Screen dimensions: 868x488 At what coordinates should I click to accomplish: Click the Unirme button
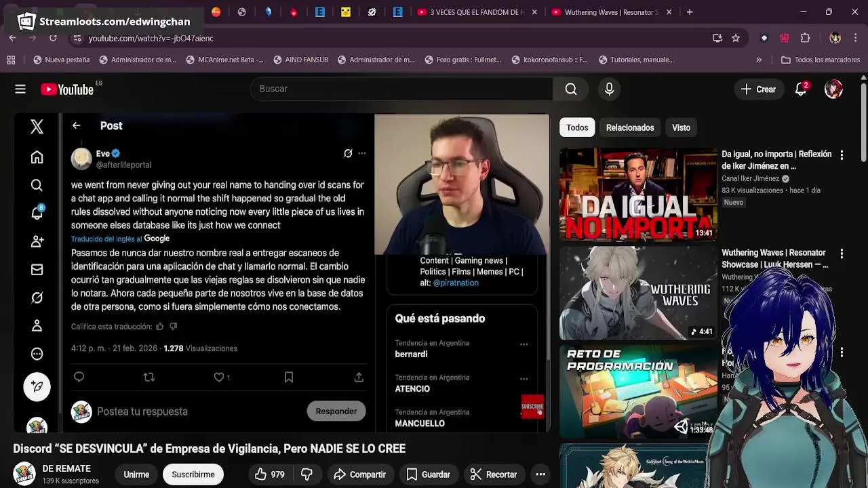pyautogui.click(x=136, y=474)
